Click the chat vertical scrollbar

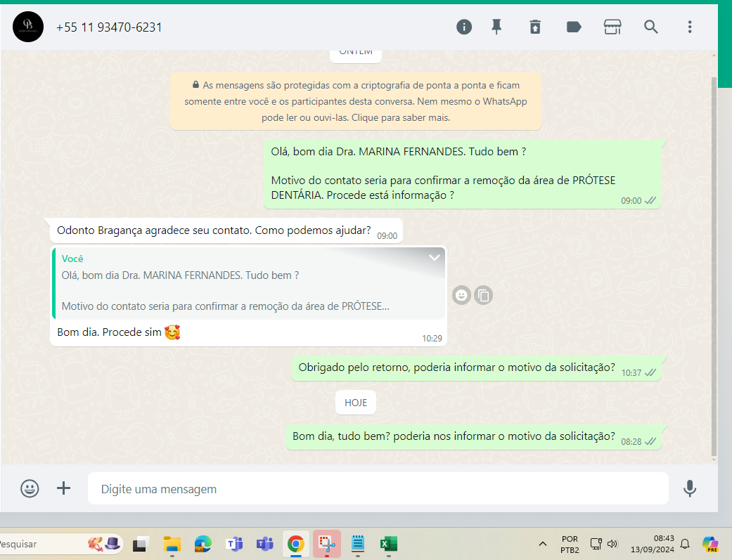tap(713, 266)
